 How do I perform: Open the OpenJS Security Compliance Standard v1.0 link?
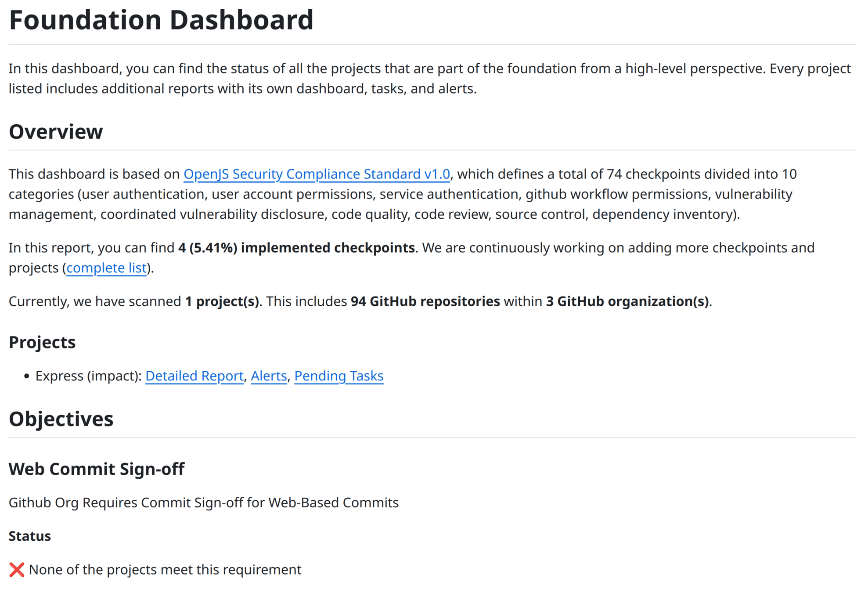[317, 174]
